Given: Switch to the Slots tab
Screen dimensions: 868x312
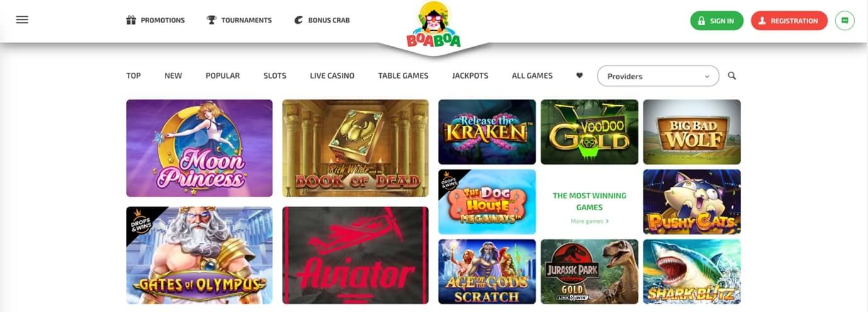Looking at the screenshot, I should pyautogui.click(x=275, y=75).
